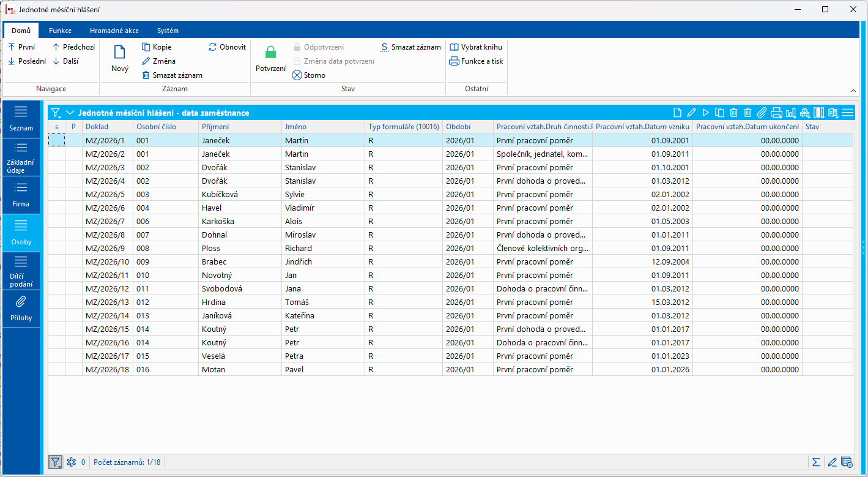Click the Potvrzení lock button in the ribbon
Image resolution: width=868 pixels, height=477 pixels.
270,59
